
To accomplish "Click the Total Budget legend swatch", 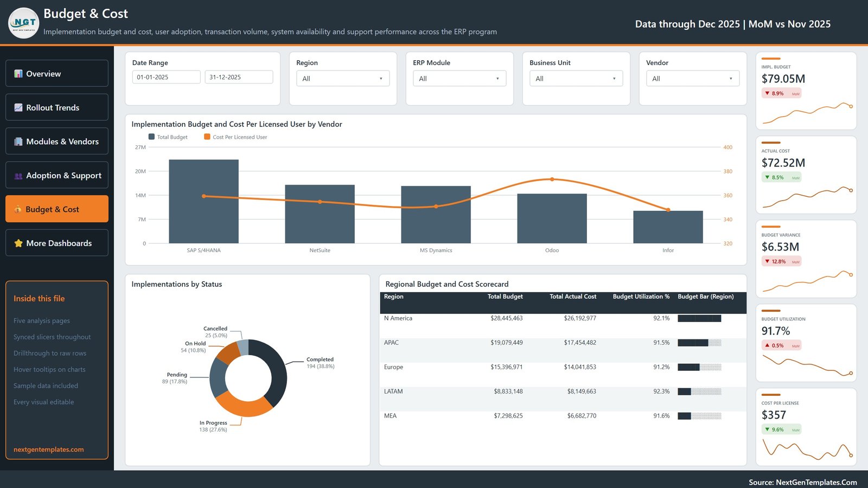I will (151, 137).
